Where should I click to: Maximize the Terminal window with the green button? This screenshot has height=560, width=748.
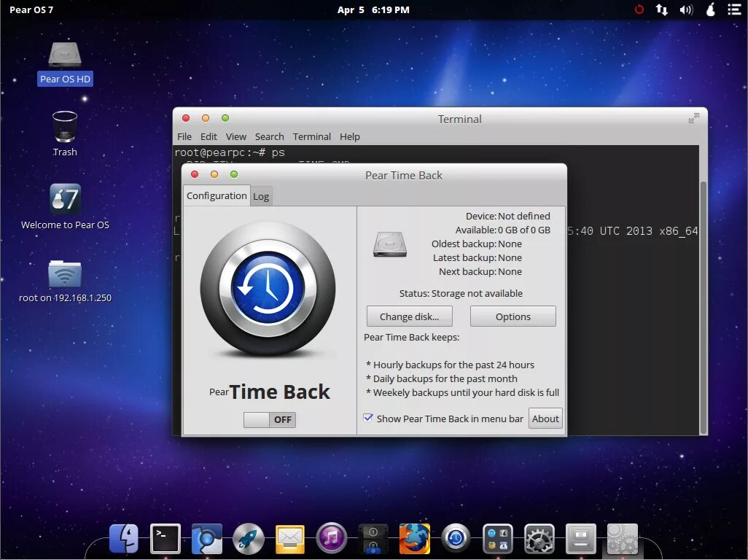tap(225, 118)
